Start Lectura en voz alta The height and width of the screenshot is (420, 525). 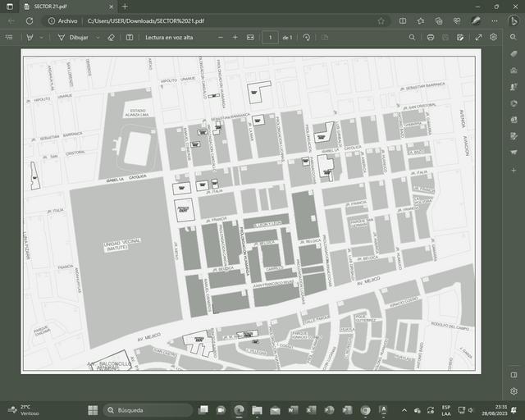(169, 37)
